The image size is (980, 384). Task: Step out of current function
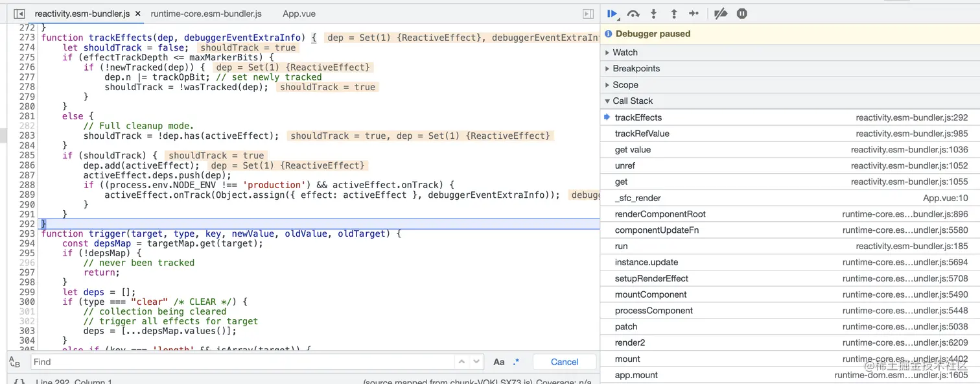click(x=673, y=14)
